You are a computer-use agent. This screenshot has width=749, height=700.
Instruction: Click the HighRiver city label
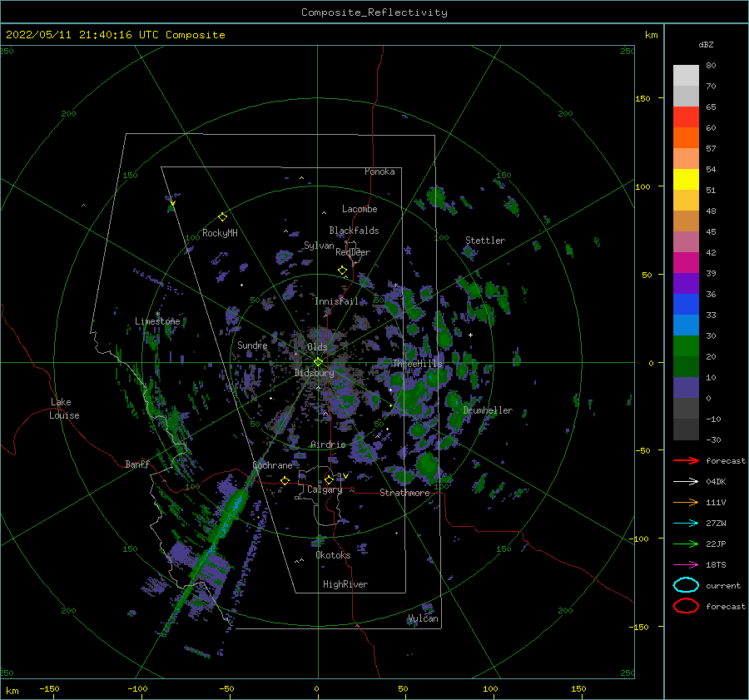tap(345, 585)
